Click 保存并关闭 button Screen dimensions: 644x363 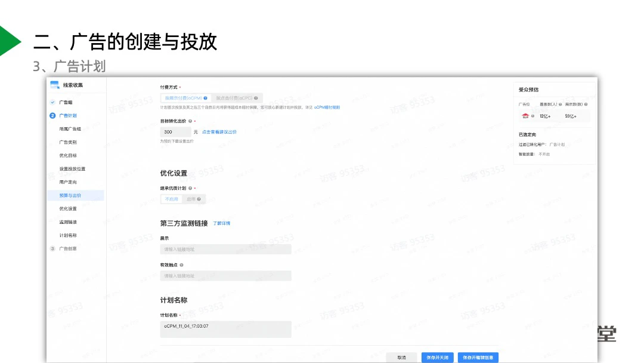[436, 358]
